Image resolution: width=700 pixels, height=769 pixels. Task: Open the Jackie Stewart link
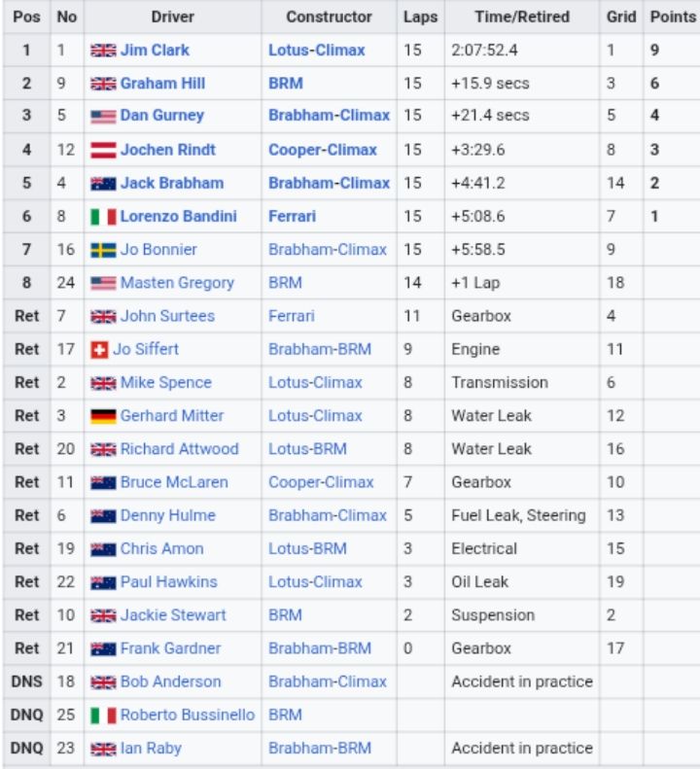point(174,615)
